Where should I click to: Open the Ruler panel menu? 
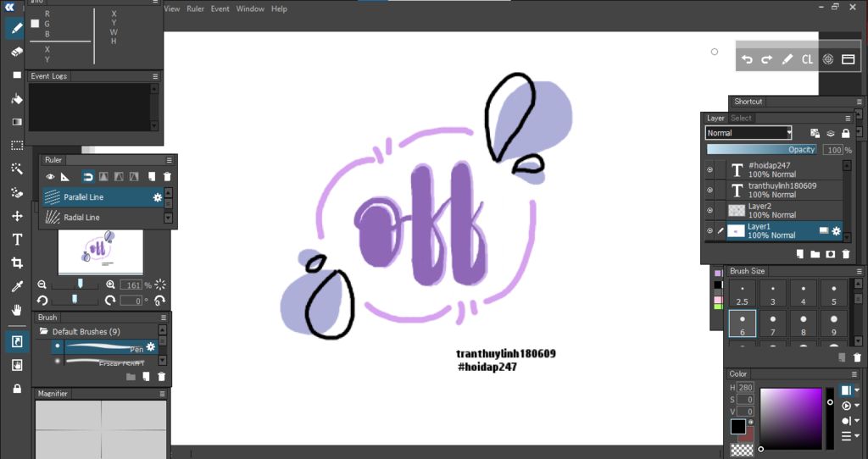(170, 160)
